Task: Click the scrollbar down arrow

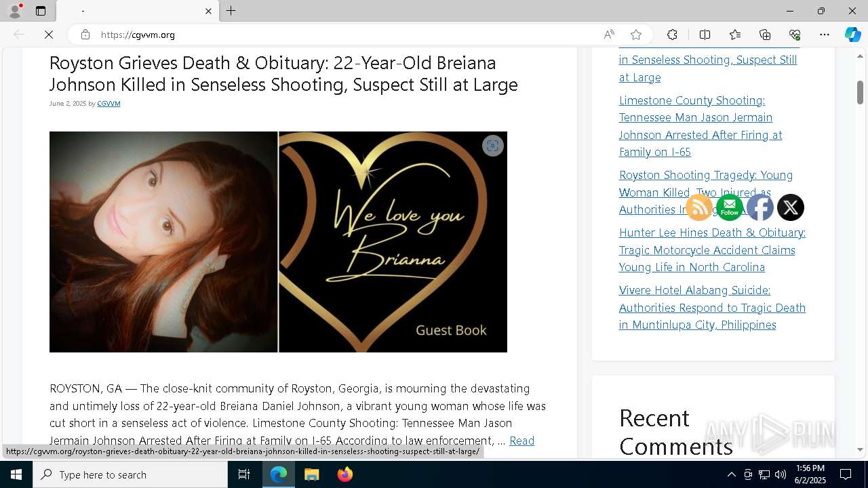Action: pos(860,449)
